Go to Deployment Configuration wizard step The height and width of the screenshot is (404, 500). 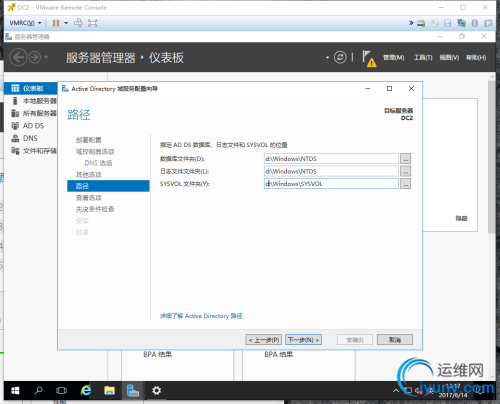[x=88, y=140]
